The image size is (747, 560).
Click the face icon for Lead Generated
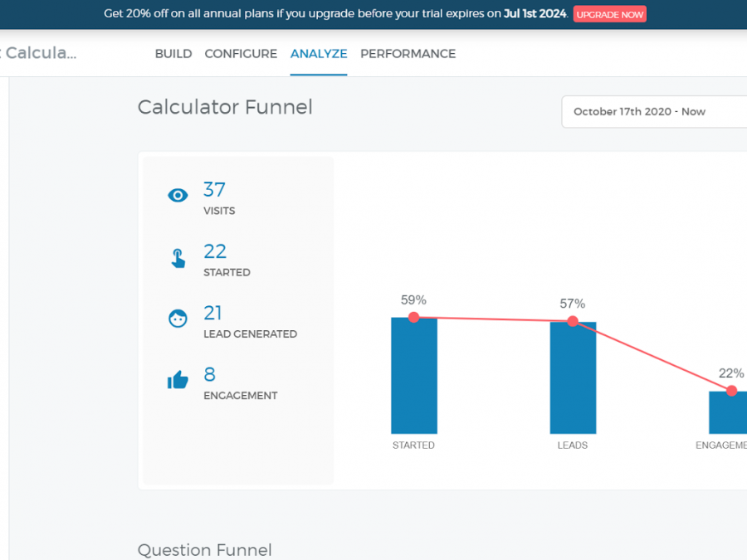(178, 319)
